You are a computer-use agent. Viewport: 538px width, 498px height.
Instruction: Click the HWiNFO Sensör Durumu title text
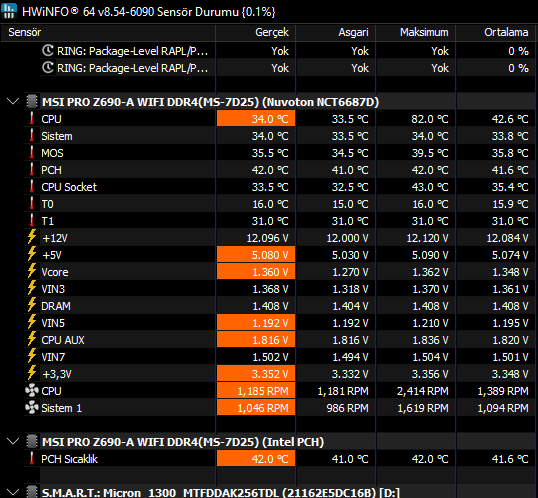(149, 12)
